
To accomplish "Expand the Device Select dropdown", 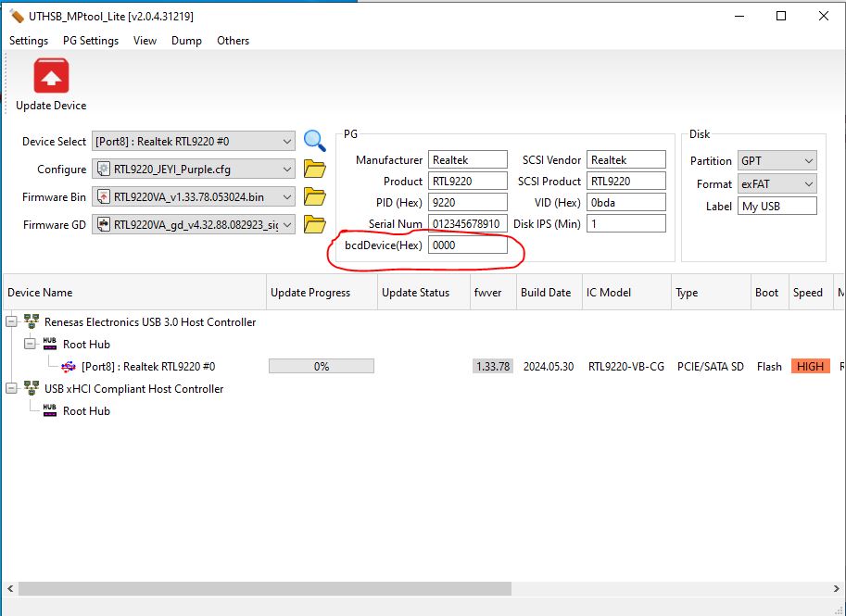I will click(286, 142).
